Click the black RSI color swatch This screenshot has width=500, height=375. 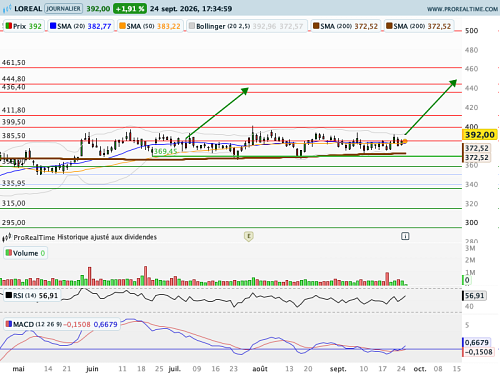pos(9,295)
